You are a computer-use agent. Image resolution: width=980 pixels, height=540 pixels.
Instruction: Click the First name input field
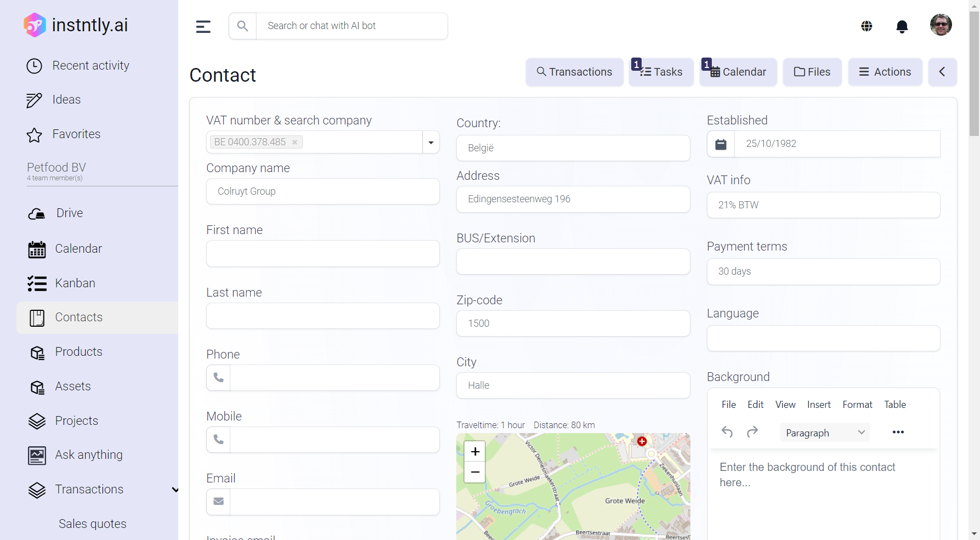322,254
